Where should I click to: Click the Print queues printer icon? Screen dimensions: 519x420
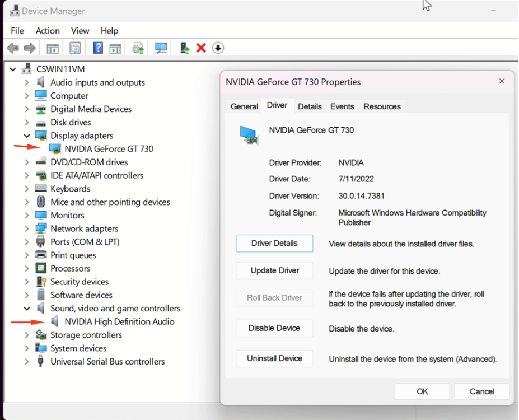[41, 255]
